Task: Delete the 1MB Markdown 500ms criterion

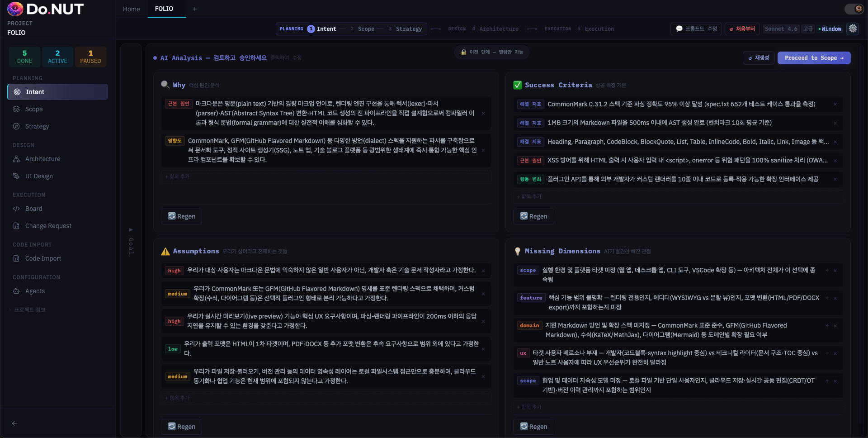Action: [835, 123]
